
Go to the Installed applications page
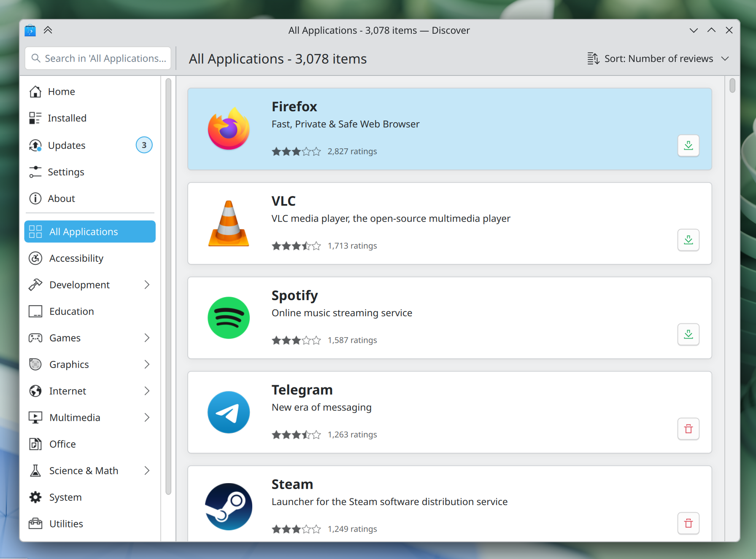(x=67, y=118)
